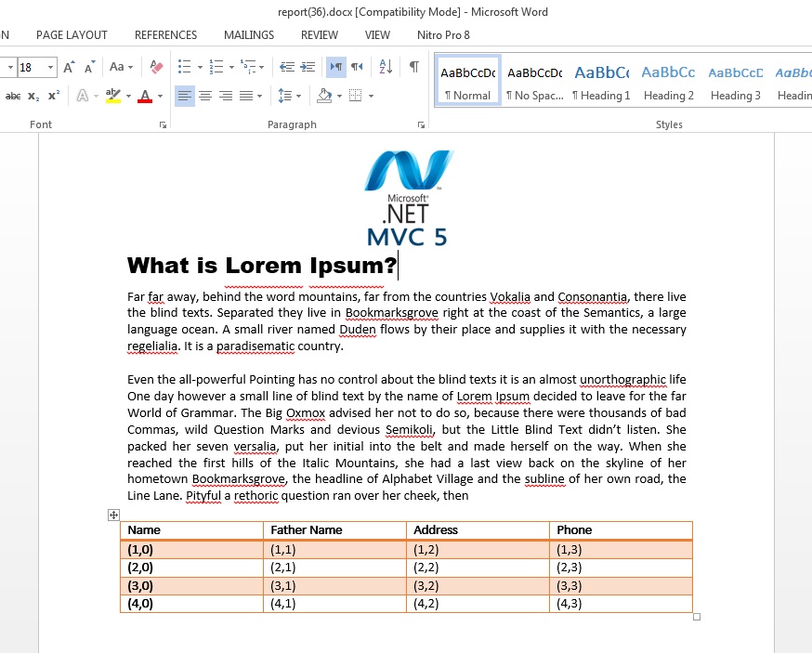Apply the No Spacing style
The width and height of the screenshot is (812, 653).
click(534, 82)
